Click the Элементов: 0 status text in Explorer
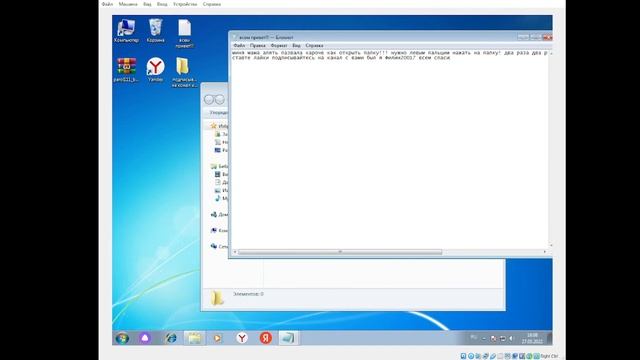The height and width of the screenshot is (360, 640). [248, 294]
